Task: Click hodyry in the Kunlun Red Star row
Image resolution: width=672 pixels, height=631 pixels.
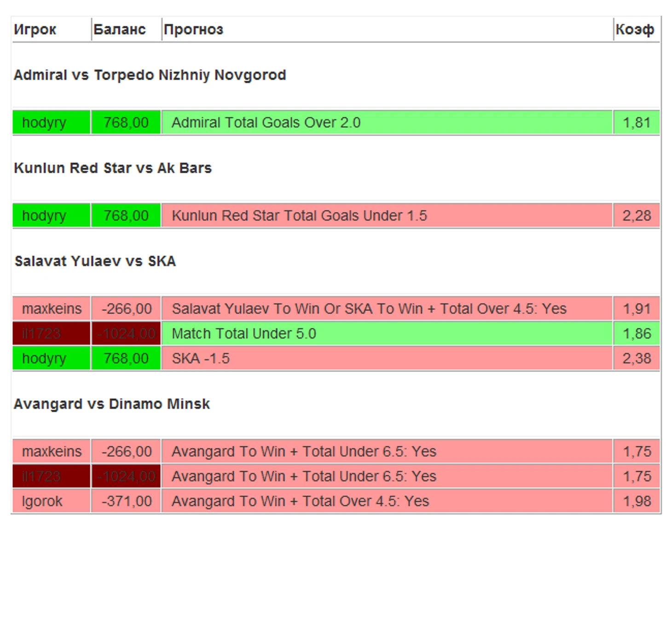Action: tap(52, 216)
